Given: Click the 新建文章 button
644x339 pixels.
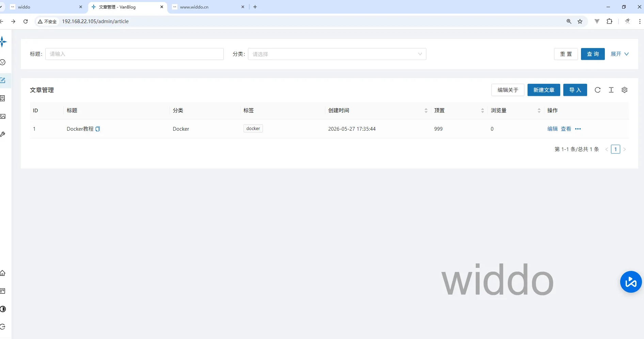Looking at the screenshot, I should 544,90.
